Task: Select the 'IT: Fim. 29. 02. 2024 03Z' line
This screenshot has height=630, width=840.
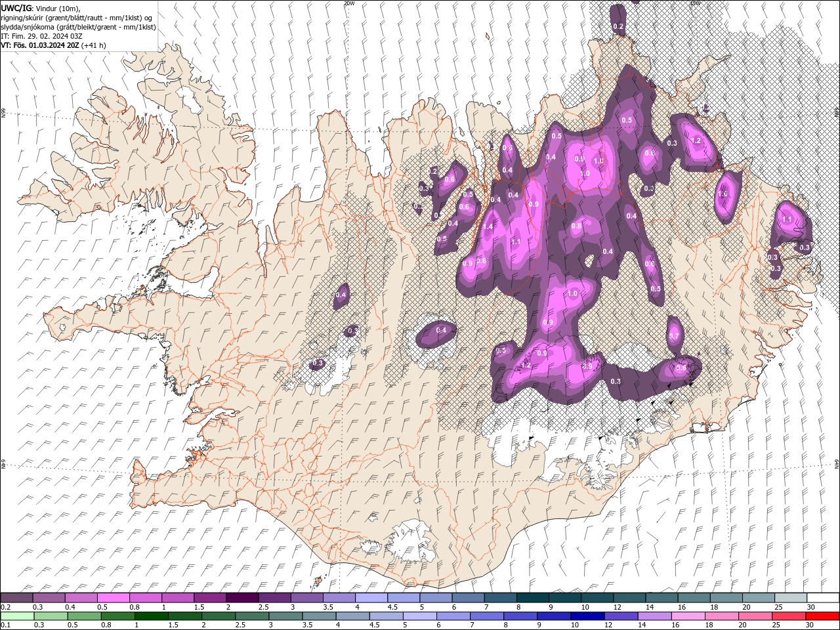Action: click(x=41, y=36)
